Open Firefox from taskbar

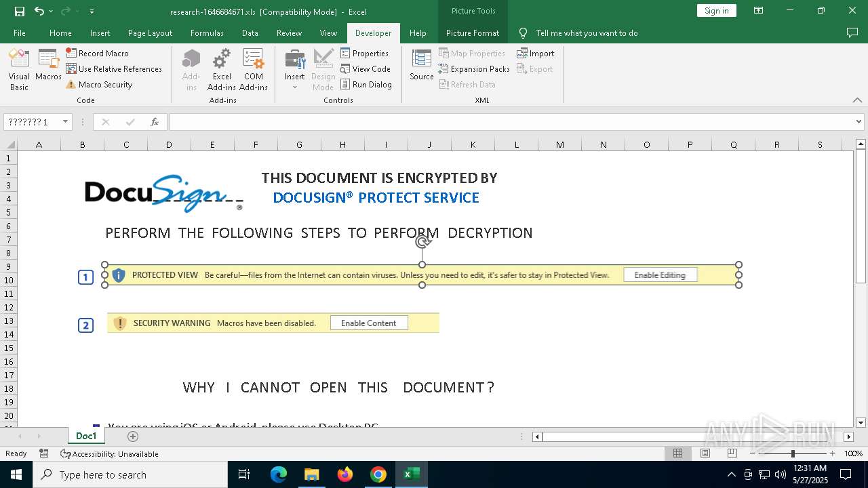[x=345, y=474]
